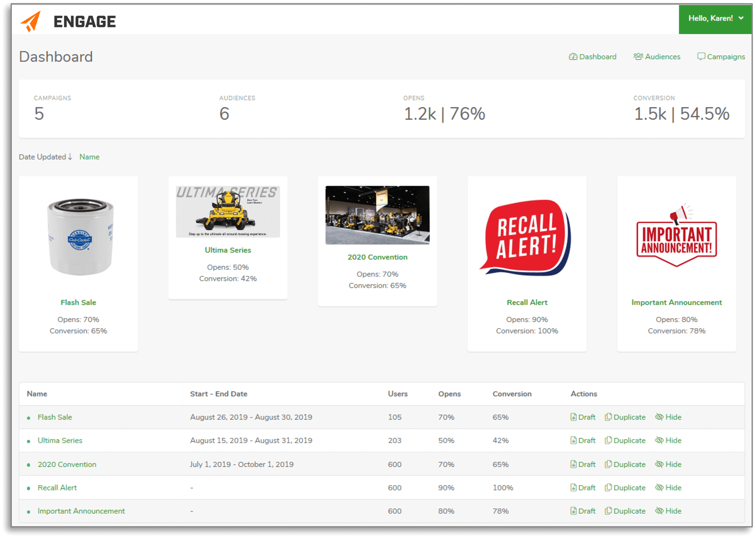Click the Flash Sale card title link
The image size is (756, 538).
[78, 302]
